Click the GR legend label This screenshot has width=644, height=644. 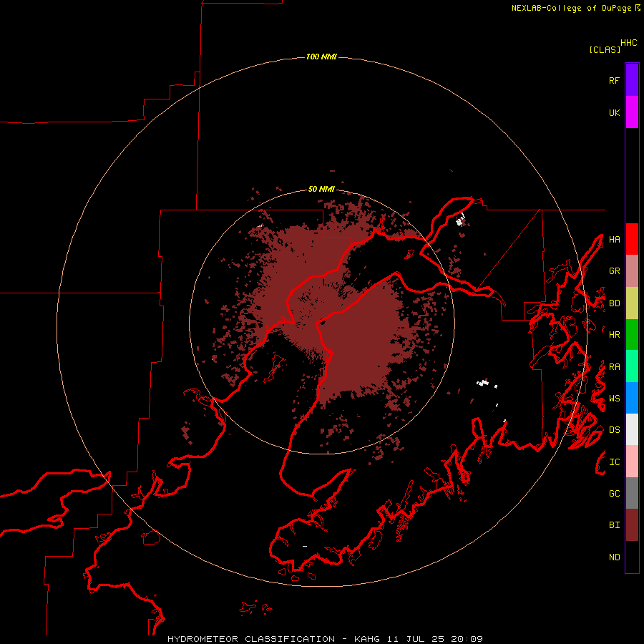pos(614,271)
